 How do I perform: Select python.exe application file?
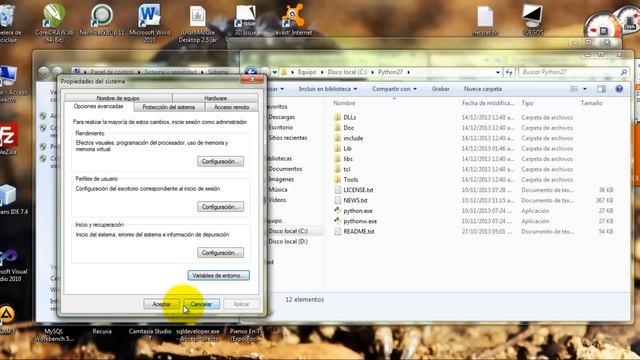(x=358, y=211)
